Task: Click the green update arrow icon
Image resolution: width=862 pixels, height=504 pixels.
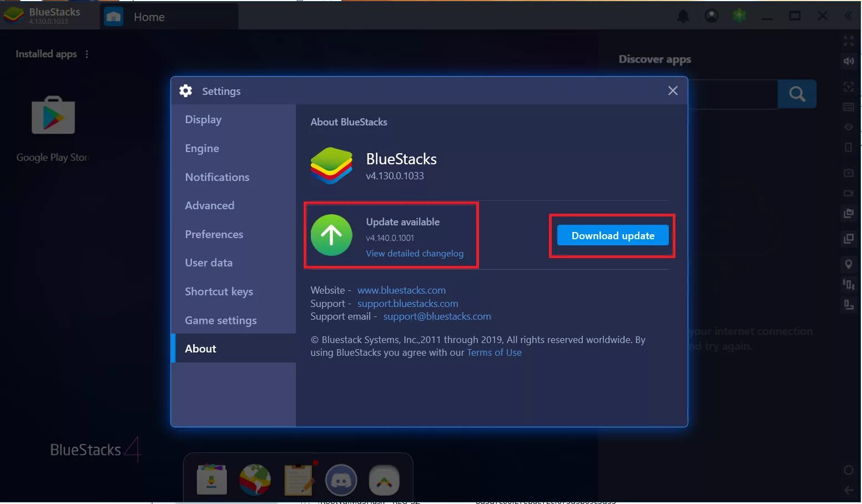Action: click(x=331, y=235)
